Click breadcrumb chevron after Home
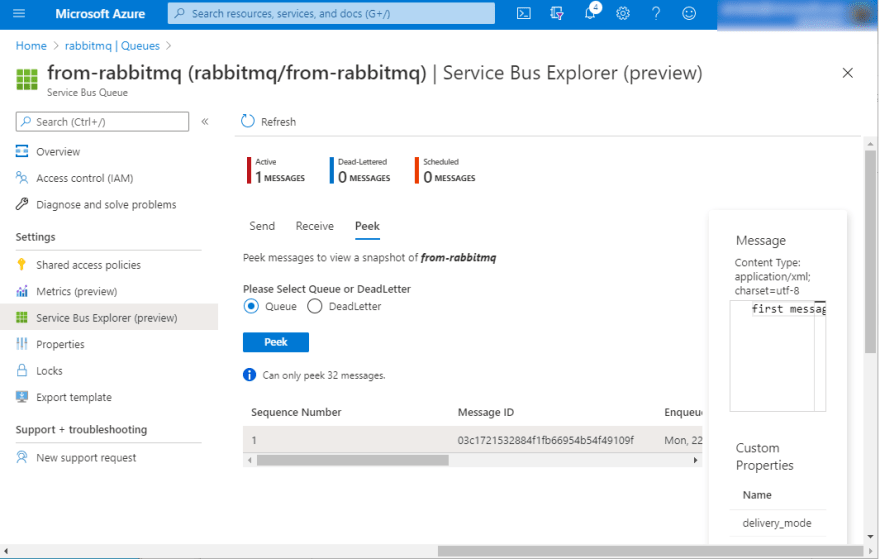Screen dimensions: 880x559 pos(56,46)
